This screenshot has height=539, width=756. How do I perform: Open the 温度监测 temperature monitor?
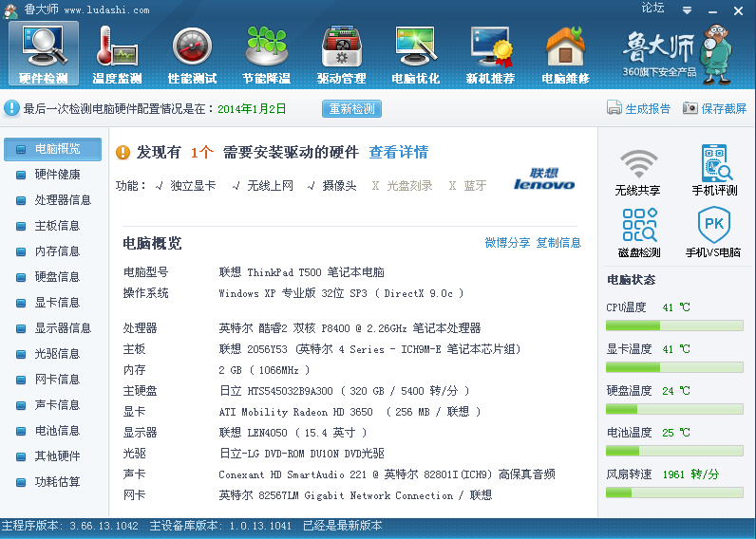coord(117,53)
